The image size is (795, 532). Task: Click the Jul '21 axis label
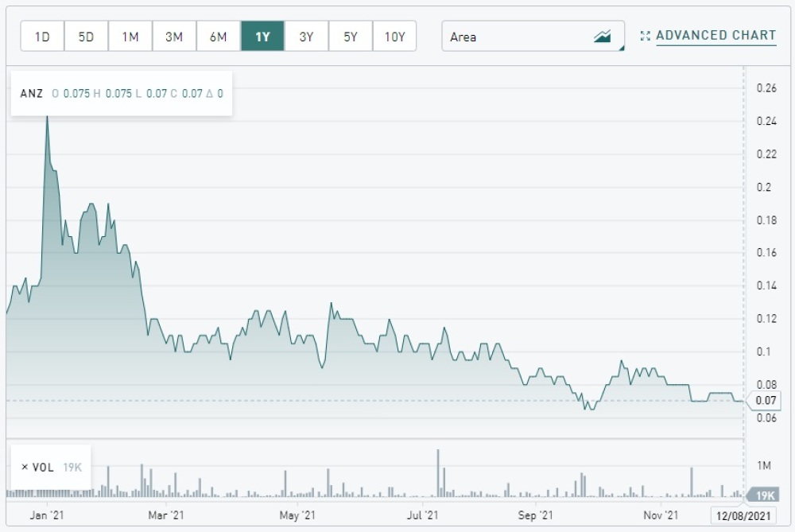422,515
